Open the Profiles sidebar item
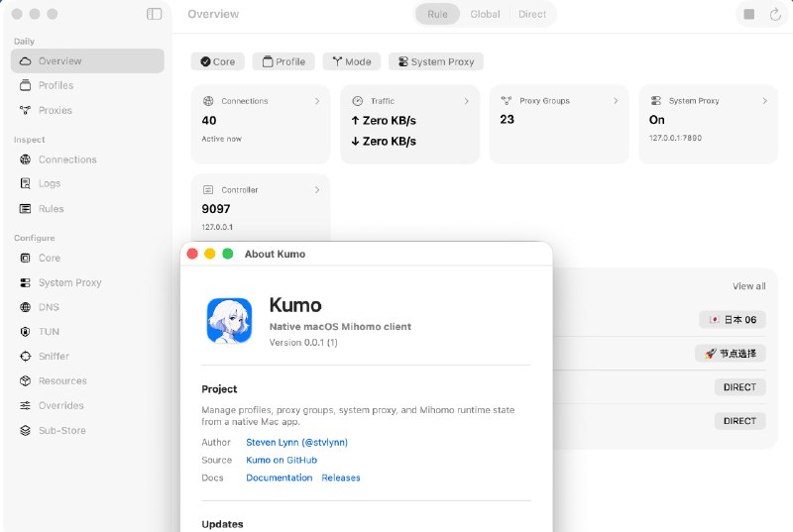Viewport: 793px width, 532px height. click(87, 85)
